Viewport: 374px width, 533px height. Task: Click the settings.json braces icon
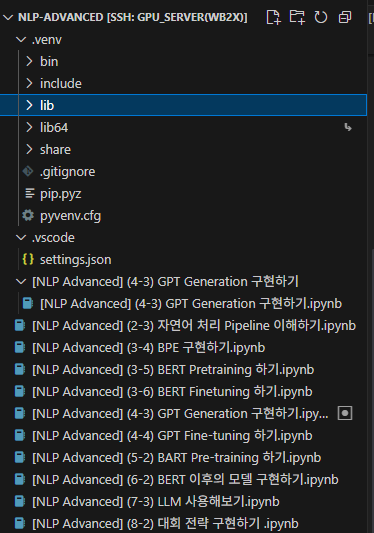pyautogui.click(x=28, y=259)
